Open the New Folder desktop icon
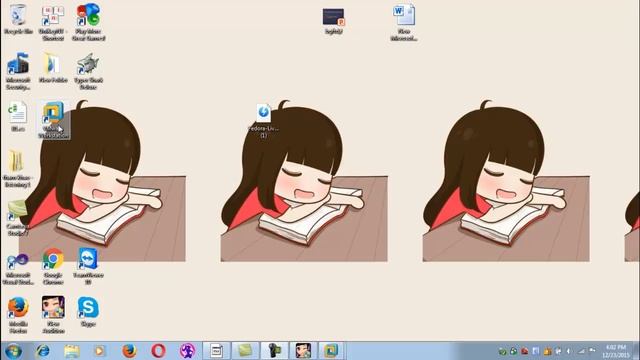The image size is (640, 360). 53,67
